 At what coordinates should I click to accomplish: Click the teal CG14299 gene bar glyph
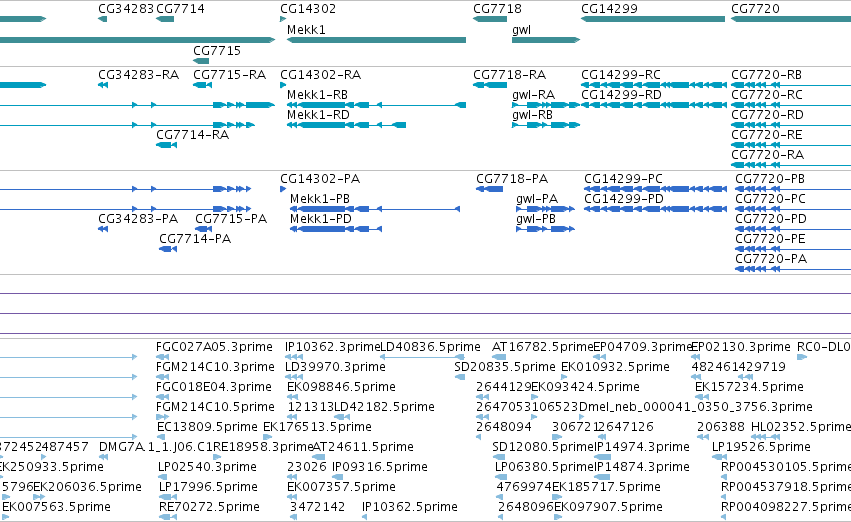(x=653, y=19)
